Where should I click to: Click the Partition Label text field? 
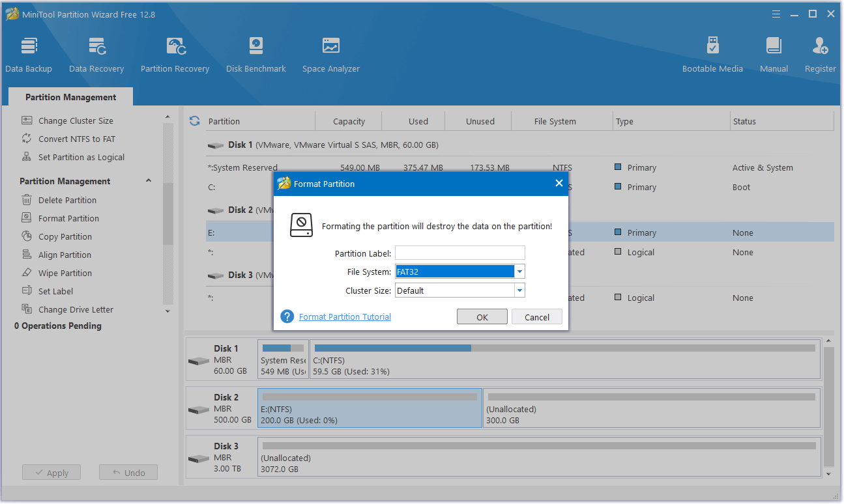(459, 253)
